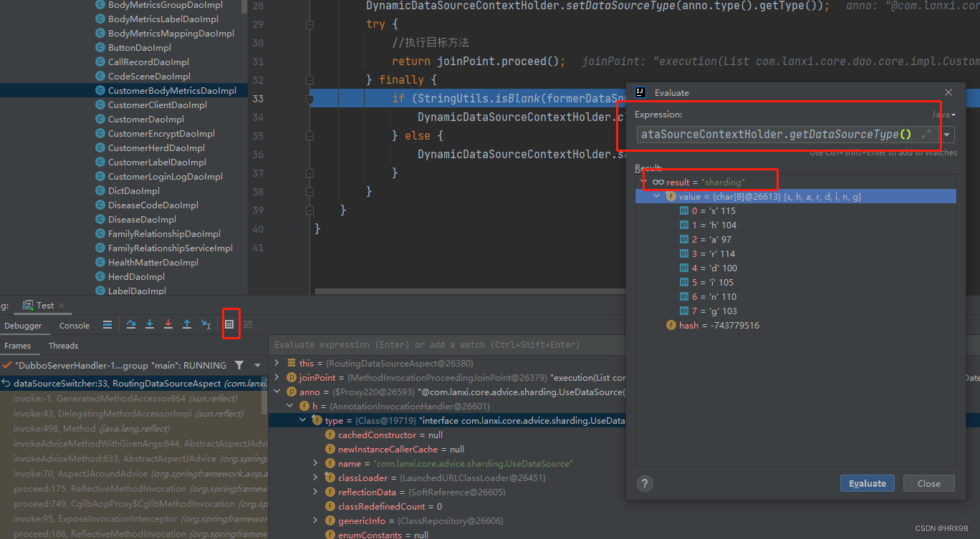Open the Threads tab
Screen dimensions: 980x539
pos(63,346)
